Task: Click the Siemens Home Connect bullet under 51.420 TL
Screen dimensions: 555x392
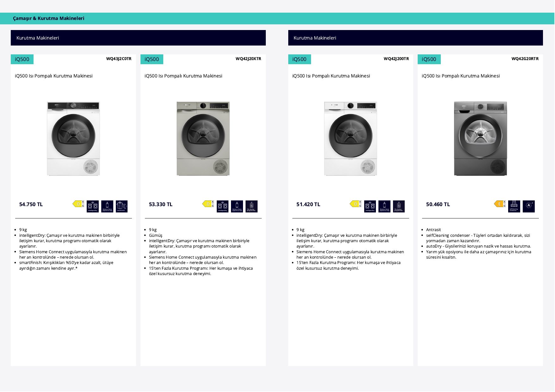Action: (350, 254)
